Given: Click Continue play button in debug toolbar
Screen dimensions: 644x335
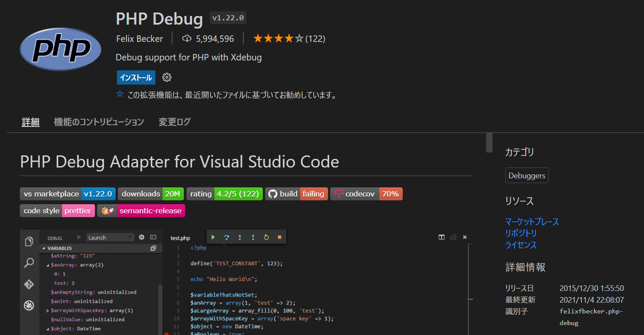Looking at the screenshot, I should pos(213,237).
